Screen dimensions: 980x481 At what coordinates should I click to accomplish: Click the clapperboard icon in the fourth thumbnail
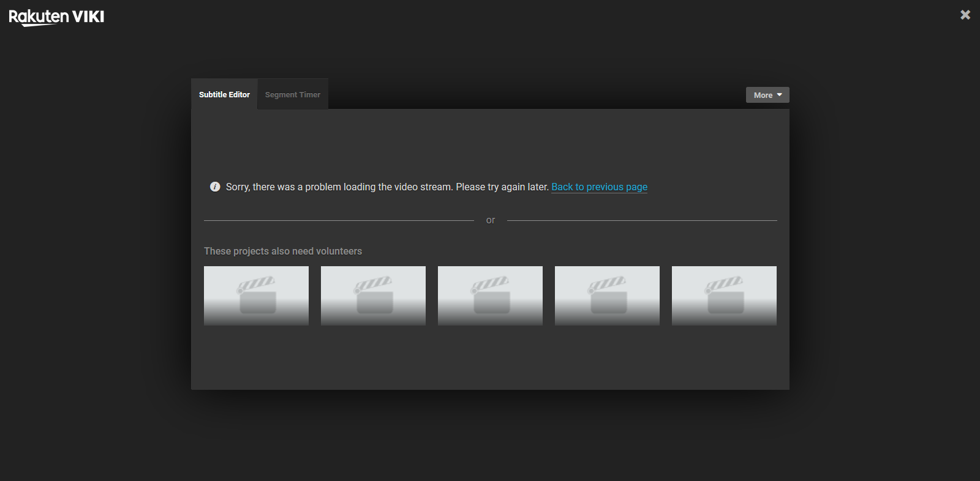coord(608,294)
